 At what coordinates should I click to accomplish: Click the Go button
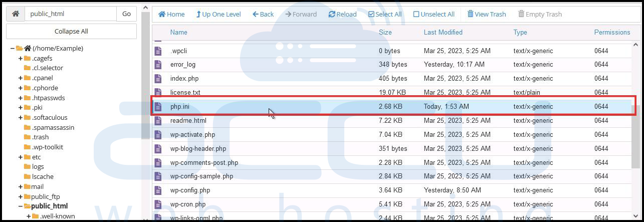tap(126, 14)
